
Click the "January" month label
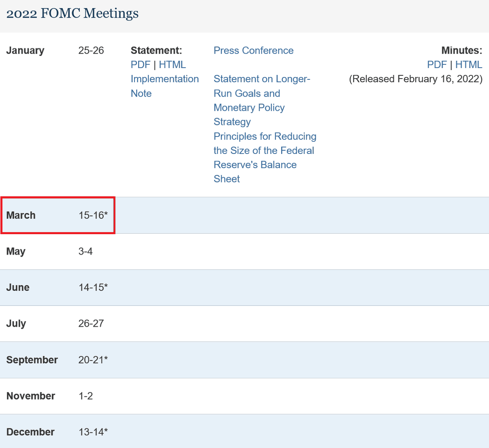pyautogui.click(x=25, y=51)
